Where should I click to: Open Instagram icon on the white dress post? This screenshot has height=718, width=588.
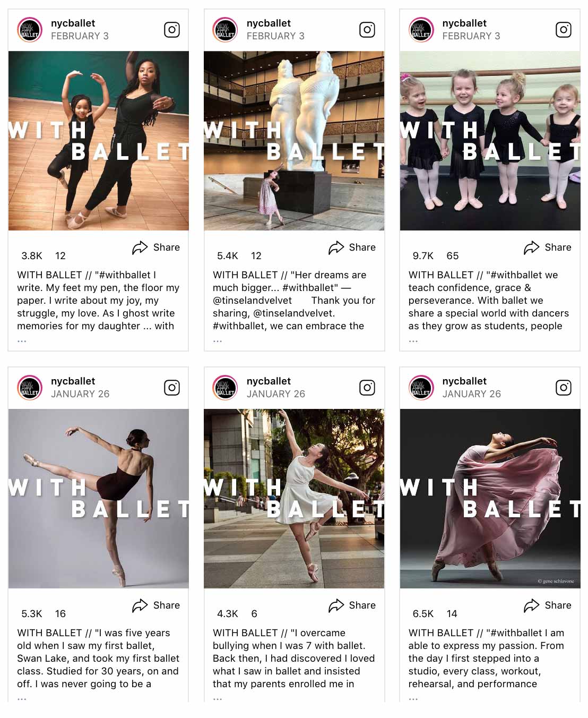[x=367, y=388]
